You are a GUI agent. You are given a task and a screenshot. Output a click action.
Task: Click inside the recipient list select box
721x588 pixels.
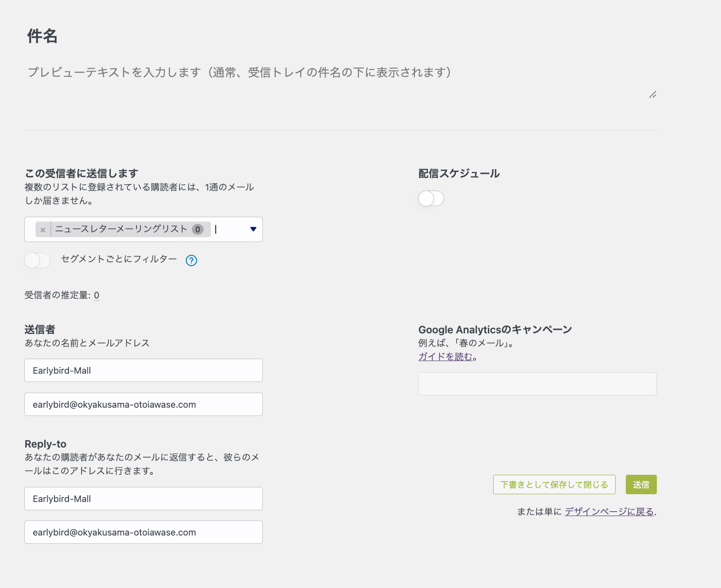[x=231, y=229]
